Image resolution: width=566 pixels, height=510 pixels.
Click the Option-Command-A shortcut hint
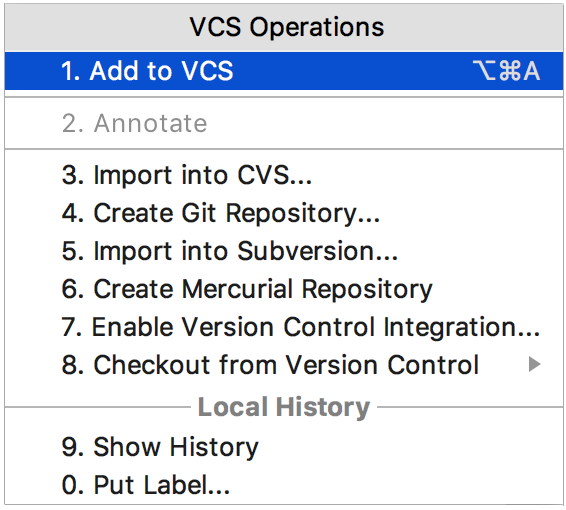pos(506,71)
